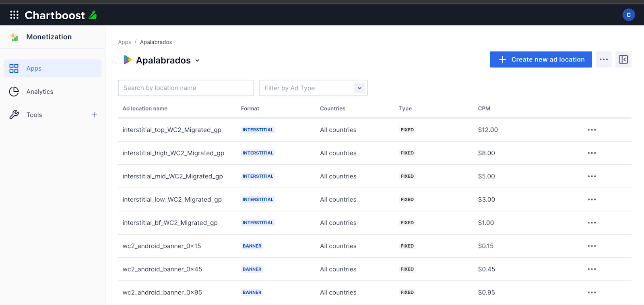644x305 pixels.
Task: Click the $12.00 CPM value
Action: click(x=488, y=130)
